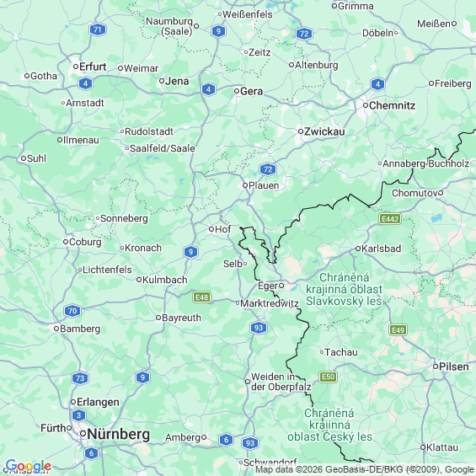Screen dimensions: 476x476
Task: Click the Map data attribution text
Action: point(366,469)
